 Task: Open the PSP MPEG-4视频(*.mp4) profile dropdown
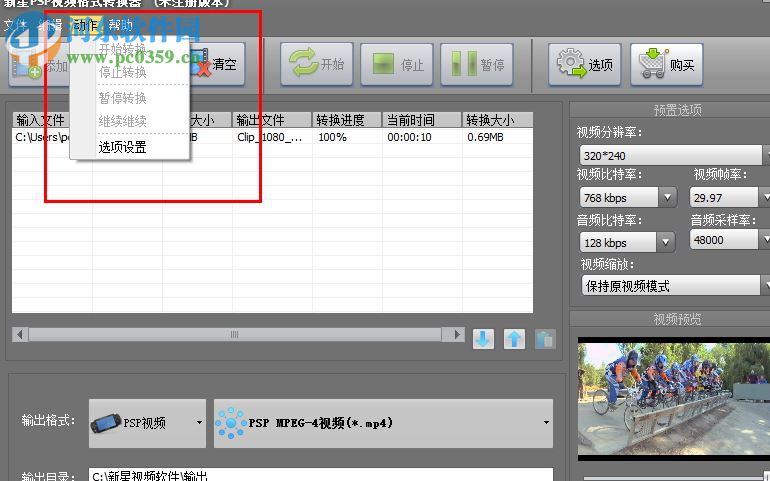pos(383,423)
